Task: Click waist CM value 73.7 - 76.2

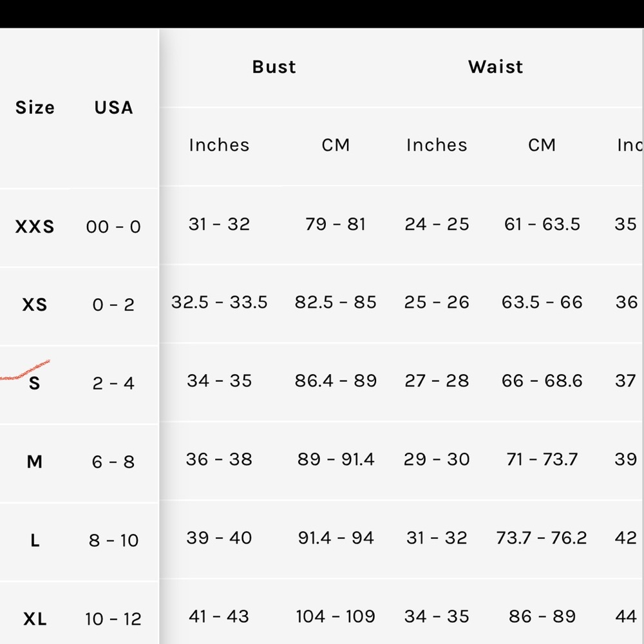Action: click(x=542, y=538)
